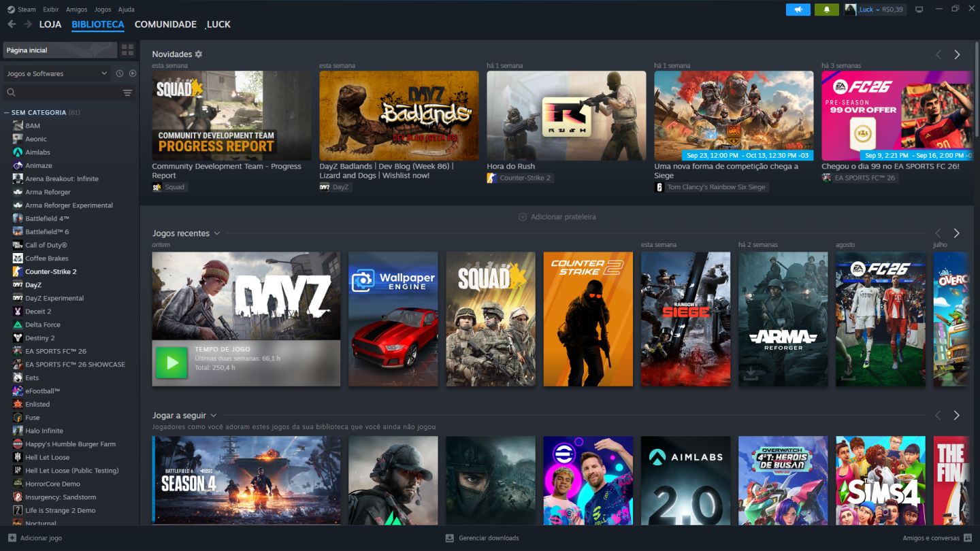Viewport: 980px width, 551px height.
Task: Open the green notifications bell
Action: pos(827,10)
